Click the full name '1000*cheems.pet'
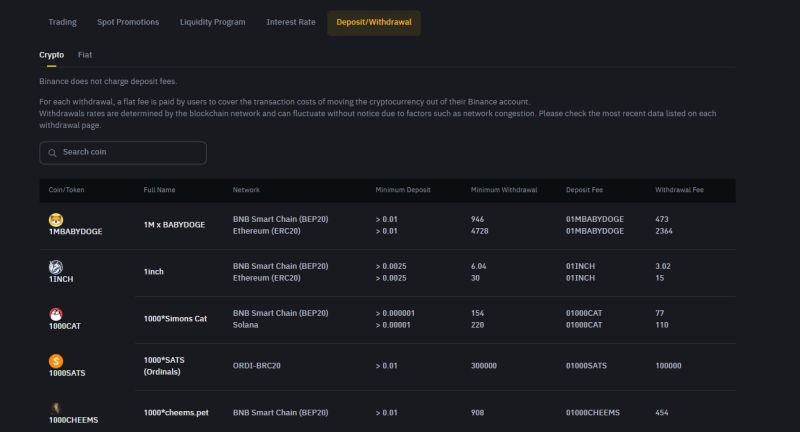 [176, 413]
